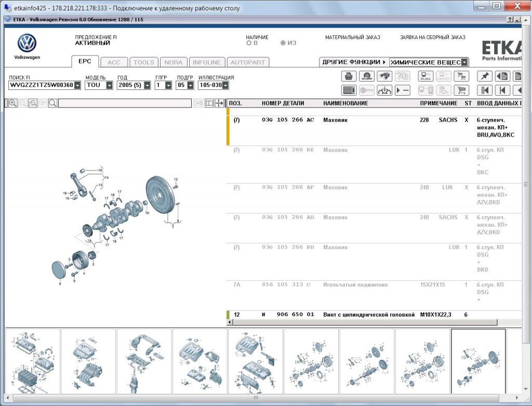Click the zoom area selection magnifier

33,103
